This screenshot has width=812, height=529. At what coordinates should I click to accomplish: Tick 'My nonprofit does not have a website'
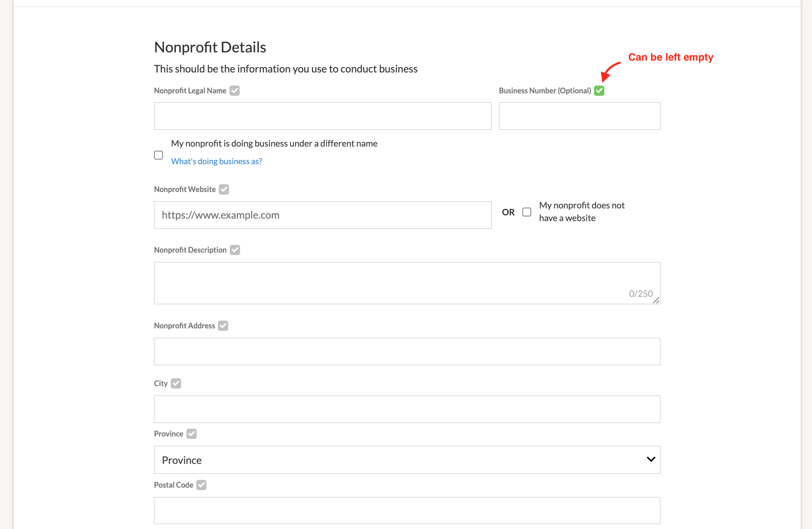[x=527, y=212]
